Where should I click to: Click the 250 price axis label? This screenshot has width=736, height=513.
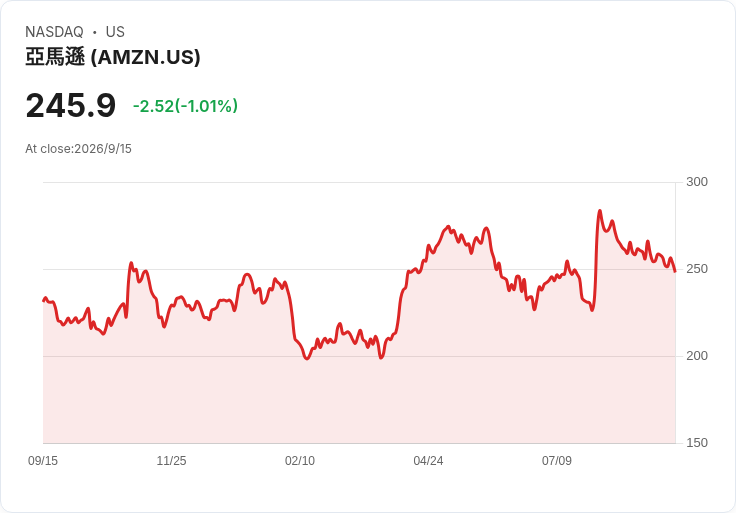(x=697, y=269)
